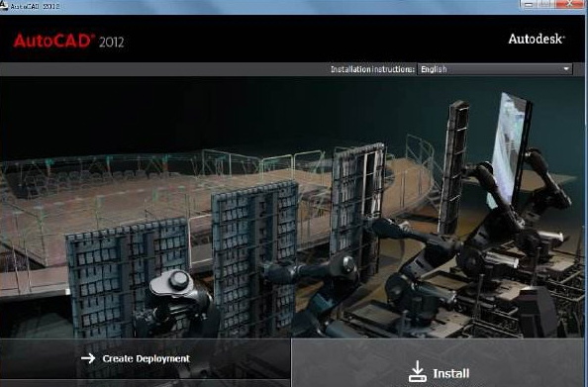Open the English installation instructions combo box
The width and height of the screenshot is (588, 387).
[495, 69]
